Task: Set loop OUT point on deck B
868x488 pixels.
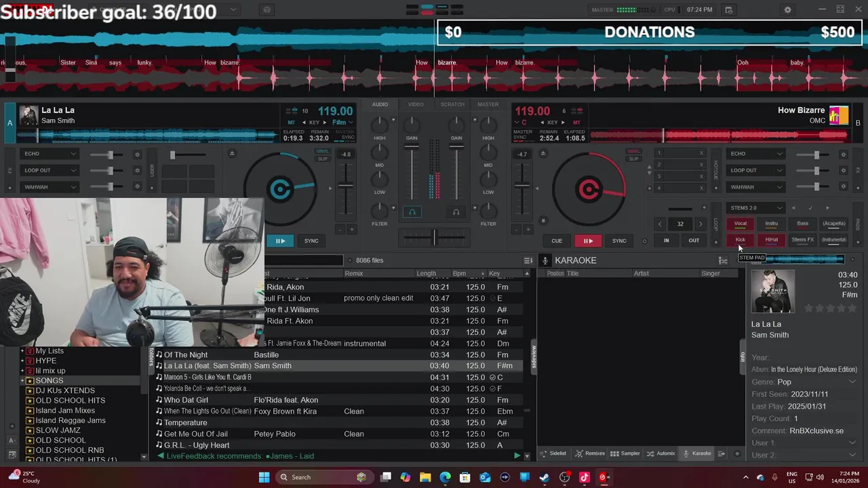Action: [694, 241]
